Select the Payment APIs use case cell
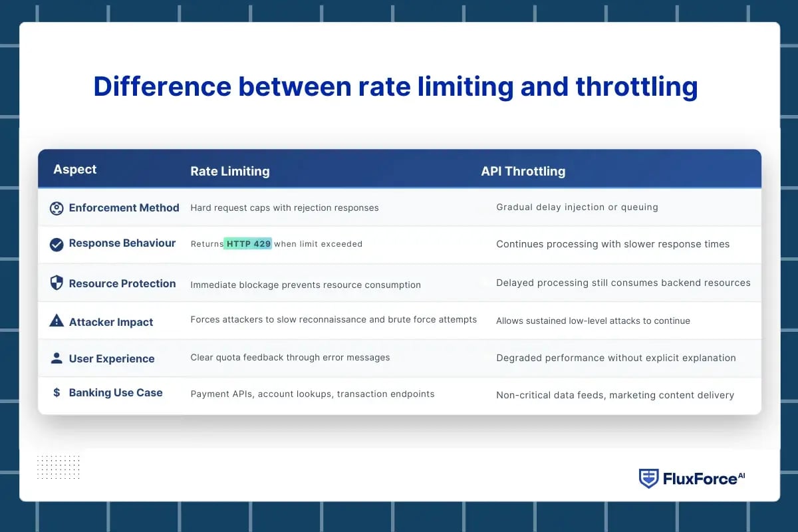 point(312,394)
